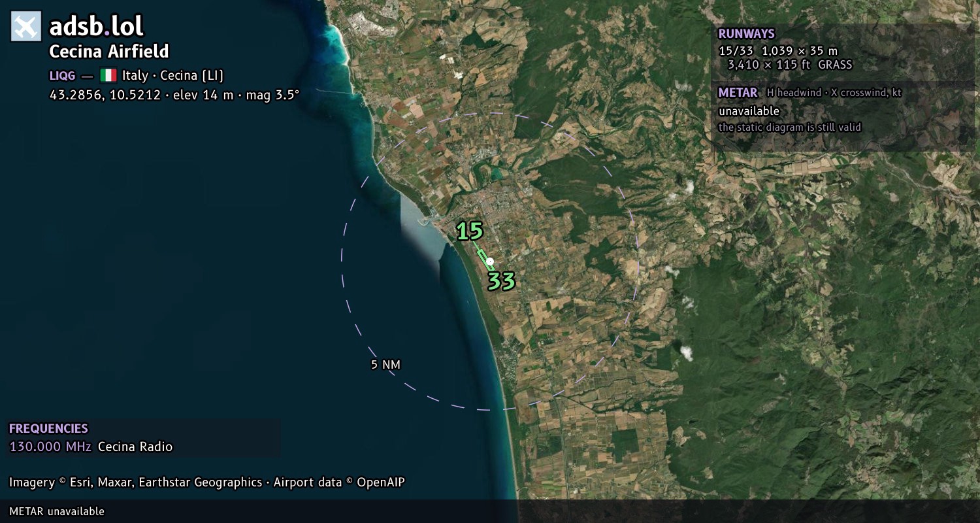Click the adsb.lol site title

pos(96,27)
